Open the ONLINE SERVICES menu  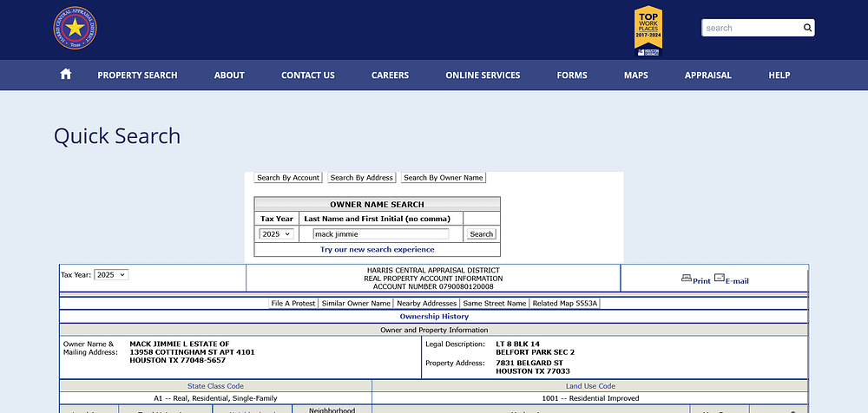[x=483, y=75]
